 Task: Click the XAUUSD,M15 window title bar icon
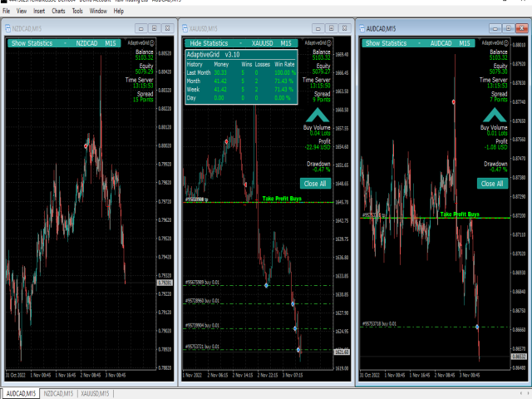187,27
